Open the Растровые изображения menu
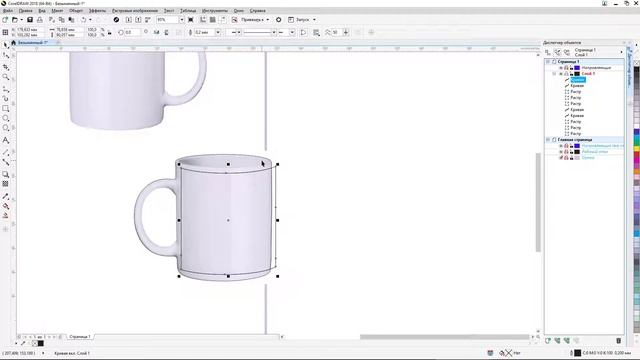Viewport: 640px width, 360px height. pyautogui.click(x=135, y=11)
